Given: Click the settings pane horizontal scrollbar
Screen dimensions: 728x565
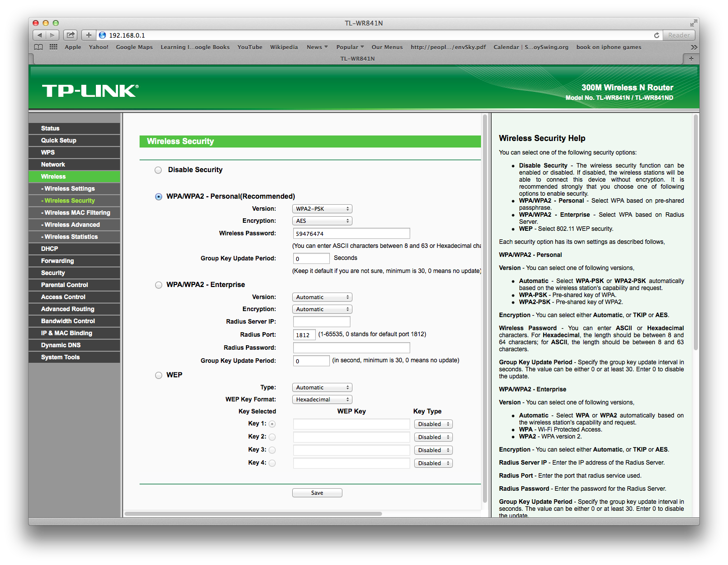Looking at the screenshot, I should click(x=253, y=514).
